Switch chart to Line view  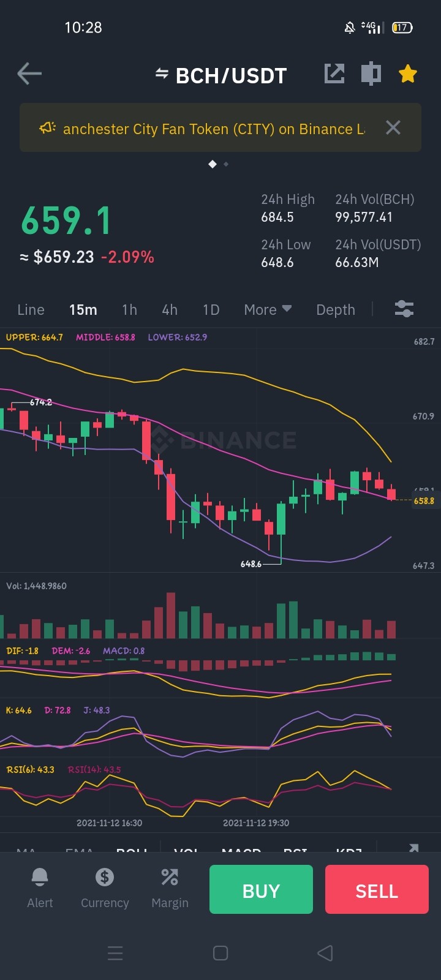click(31, 310)
